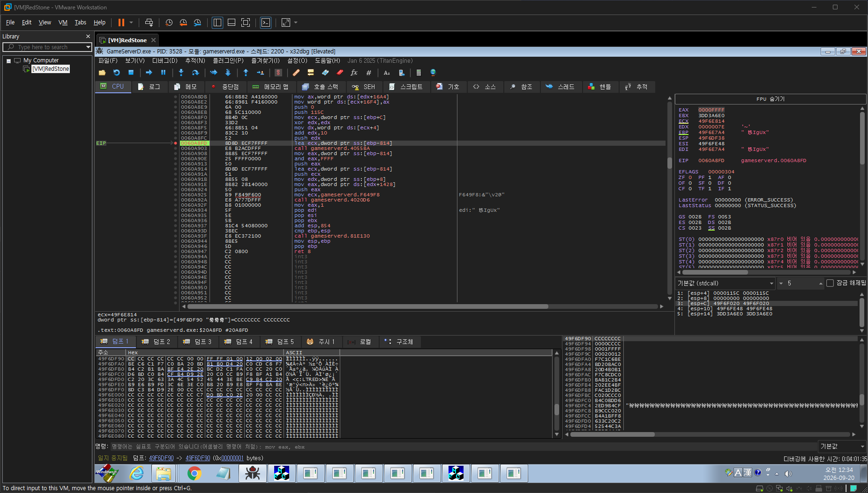
Task: Open the 기본값 command type dropdown
Action: pyautogui.click(x=842, y=446)
